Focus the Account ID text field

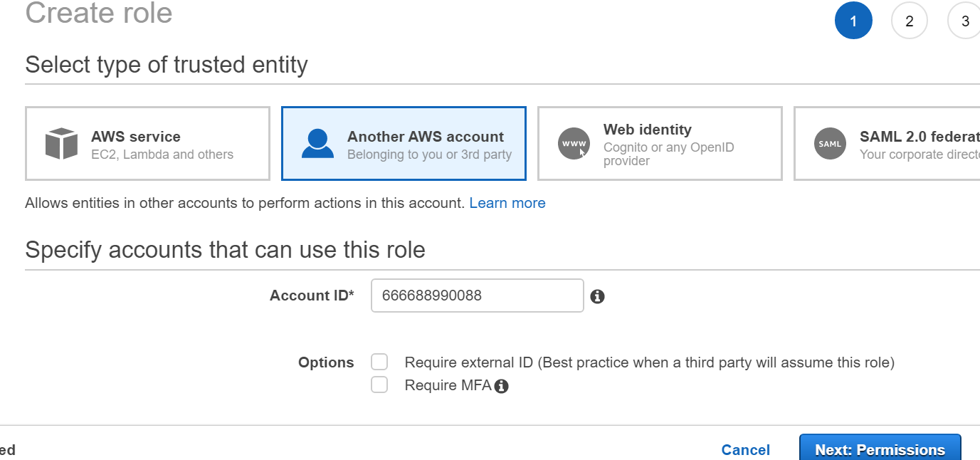pos(477,296)
